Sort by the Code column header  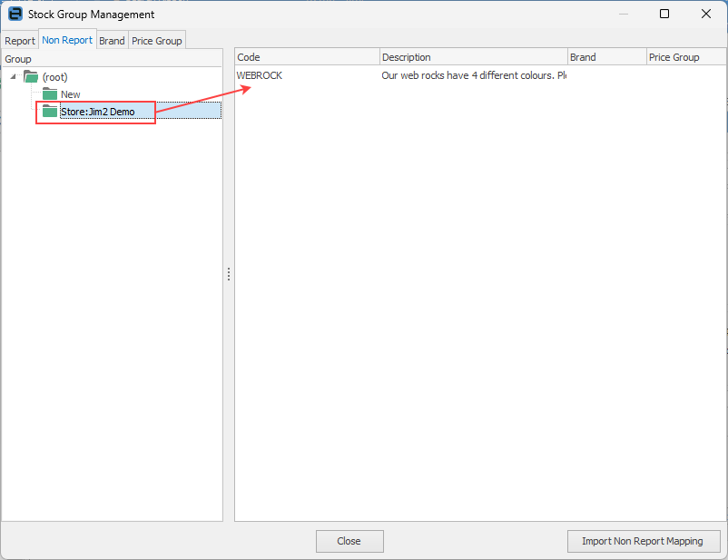(x=307, y=57)
